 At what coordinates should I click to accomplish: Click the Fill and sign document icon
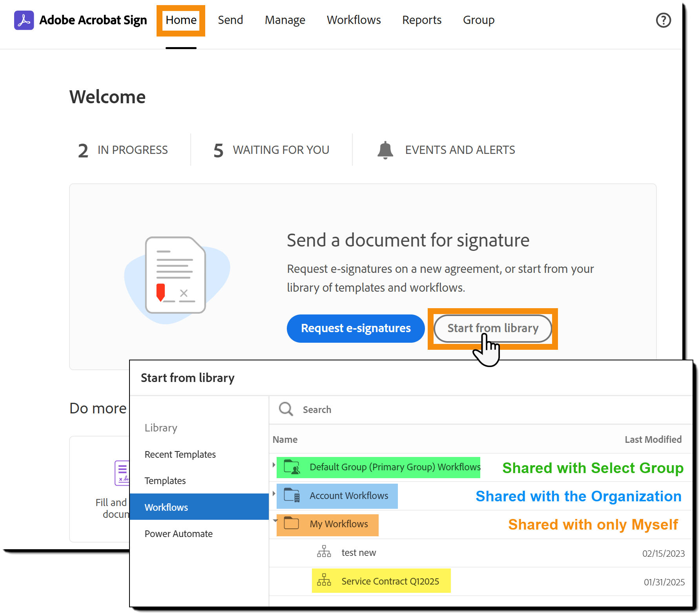122,473
